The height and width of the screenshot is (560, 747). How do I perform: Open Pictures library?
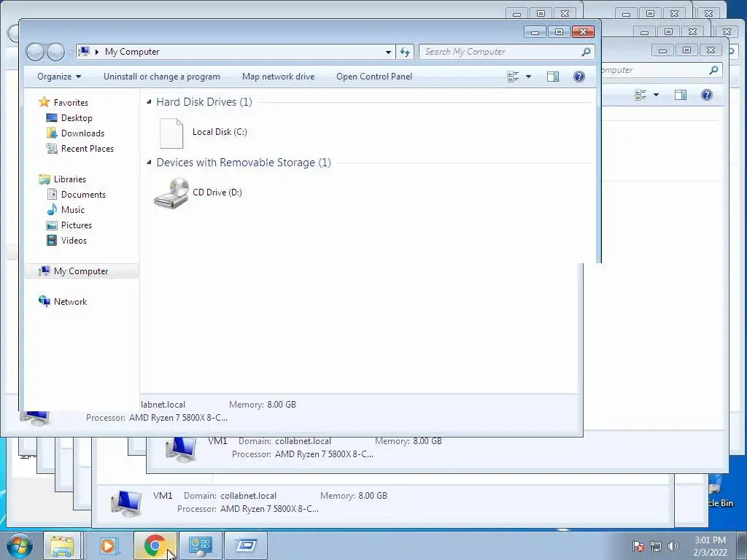[76, 225]
